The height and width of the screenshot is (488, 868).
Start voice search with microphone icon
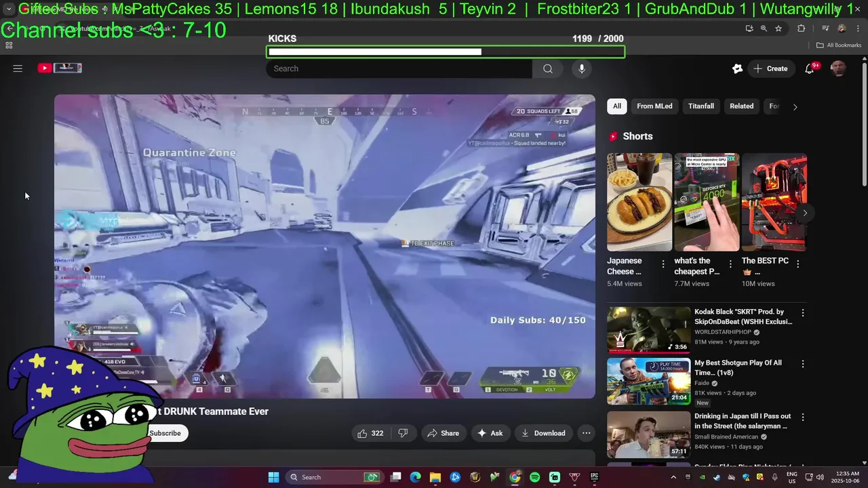click(x=581, y=68)
